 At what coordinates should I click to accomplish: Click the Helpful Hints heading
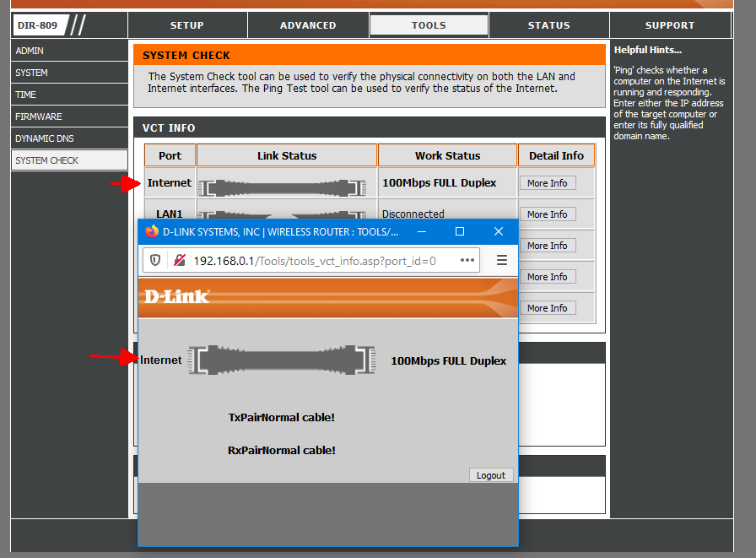point(647,50)
